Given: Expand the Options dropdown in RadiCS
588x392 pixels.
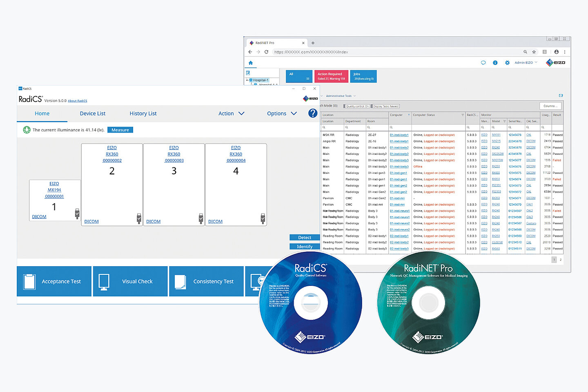Looking at the screenshot, I should [x=282, y=114].
